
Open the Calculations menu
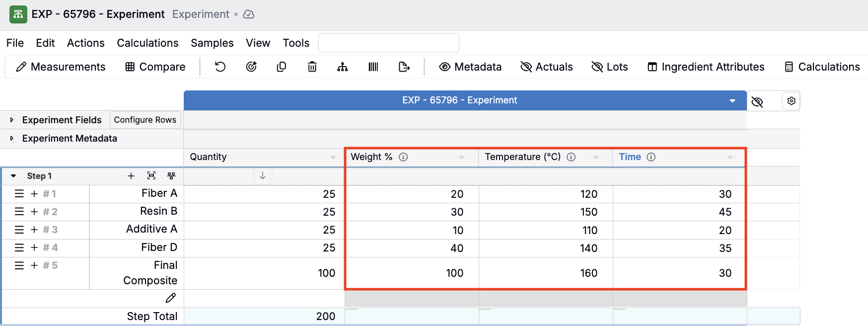pos(147,43)
